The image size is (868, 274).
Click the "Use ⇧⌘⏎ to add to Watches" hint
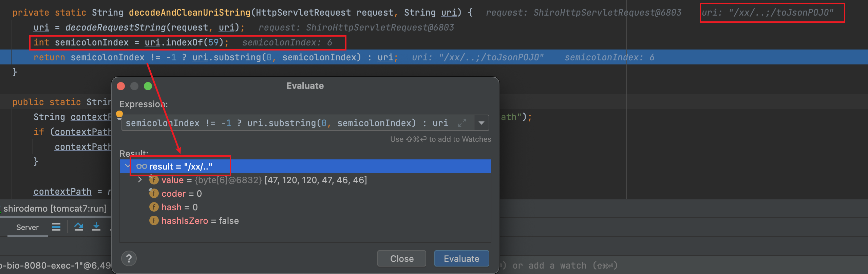tap(440, 139)
